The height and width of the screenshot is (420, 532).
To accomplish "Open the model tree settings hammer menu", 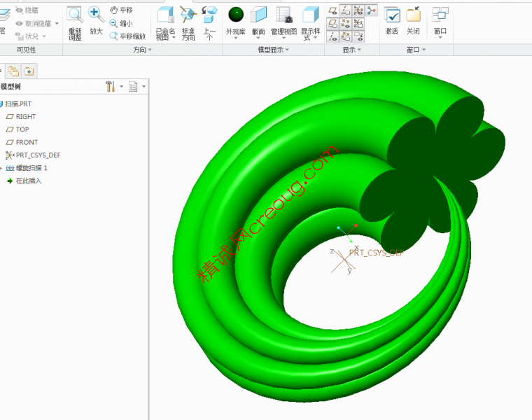I will click(111, 86).
